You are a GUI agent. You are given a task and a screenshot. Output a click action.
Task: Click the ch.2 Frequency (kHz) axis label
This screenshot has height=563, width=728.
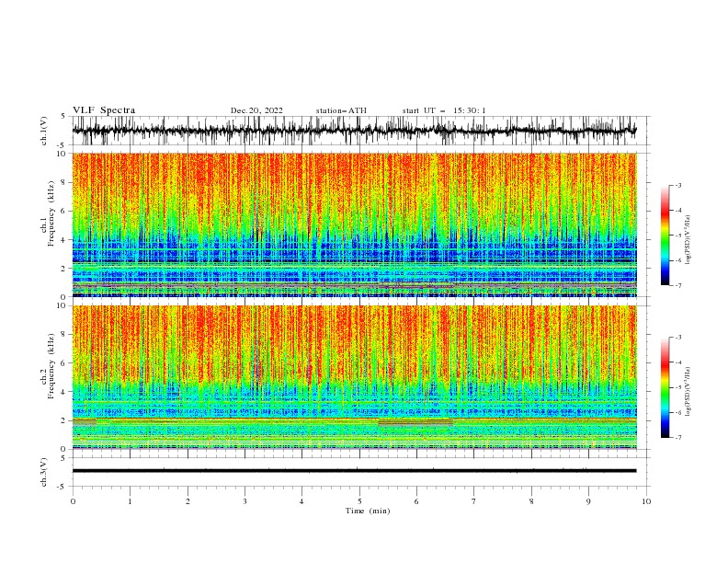point(48,365)
